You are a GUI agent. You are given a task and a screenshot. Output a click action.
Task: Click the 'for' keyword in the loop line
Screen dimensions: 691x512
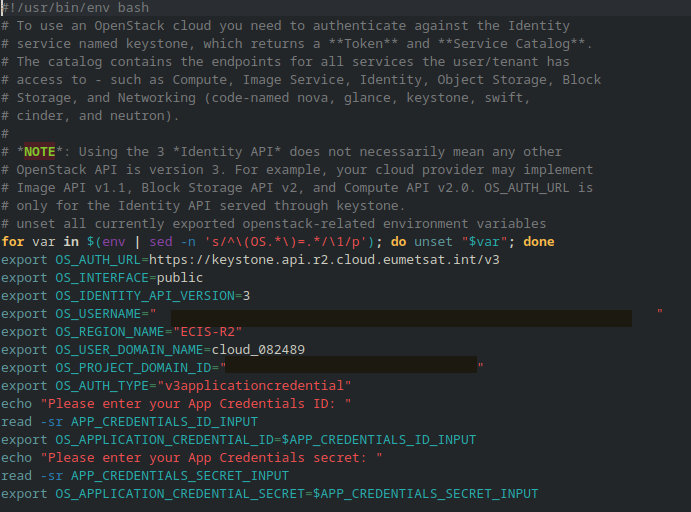pyautogui.click(x=13, y=241)
